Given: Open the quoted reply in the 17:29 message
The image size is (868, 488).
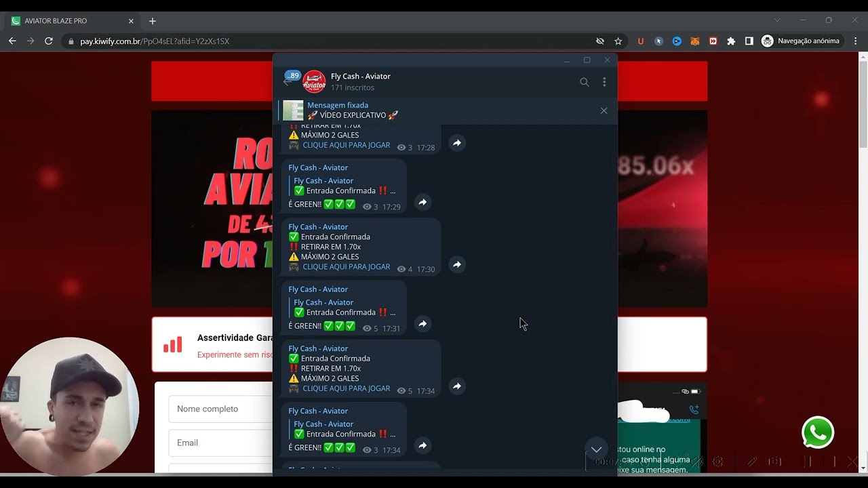Looking at the screenshot, I should 344,186.
